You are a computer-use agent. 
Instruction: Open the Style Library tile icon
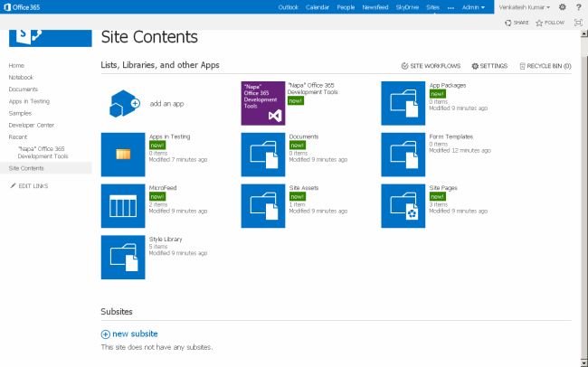(123, 258)
